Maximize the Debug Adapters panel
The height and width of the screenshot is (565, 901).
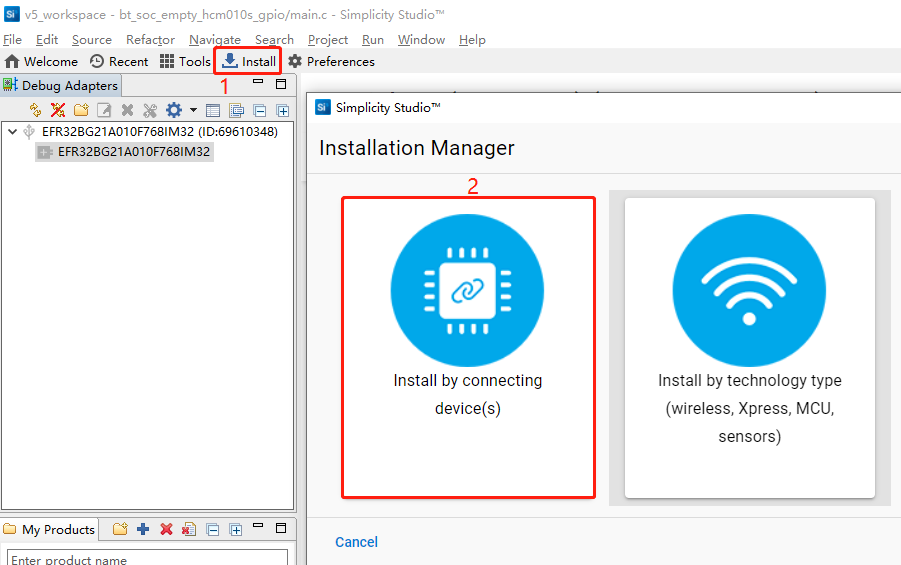[x=281, y=85]
